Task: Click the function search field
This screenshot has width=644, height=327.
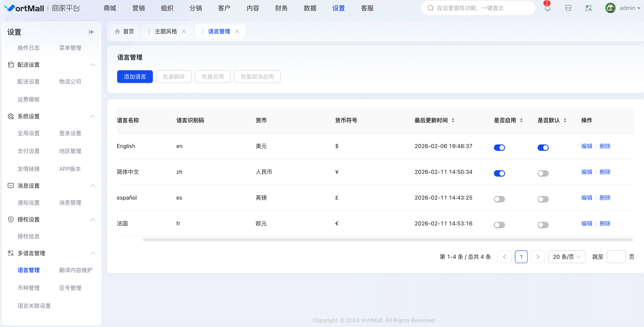Action: click(x=478, y=8)
